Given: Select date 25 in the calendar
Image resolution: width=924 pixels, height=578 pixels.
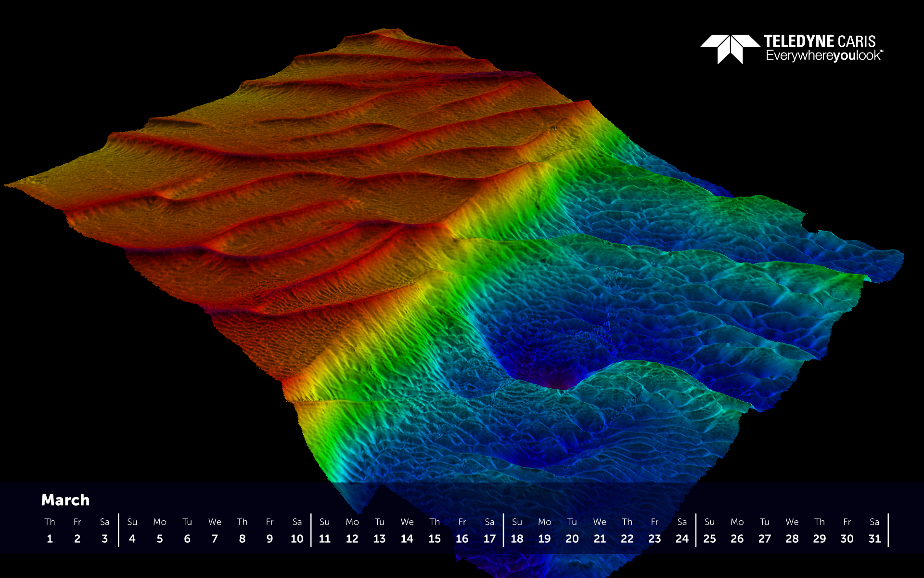Looking at the screenshot, I should click(709, 539).
